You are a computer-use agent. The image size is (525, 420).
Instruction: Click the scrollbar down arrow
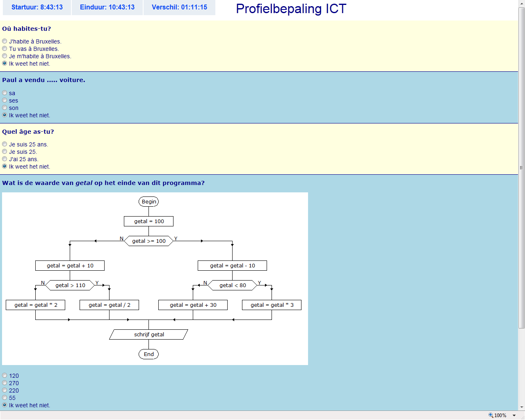click(522, 407)
